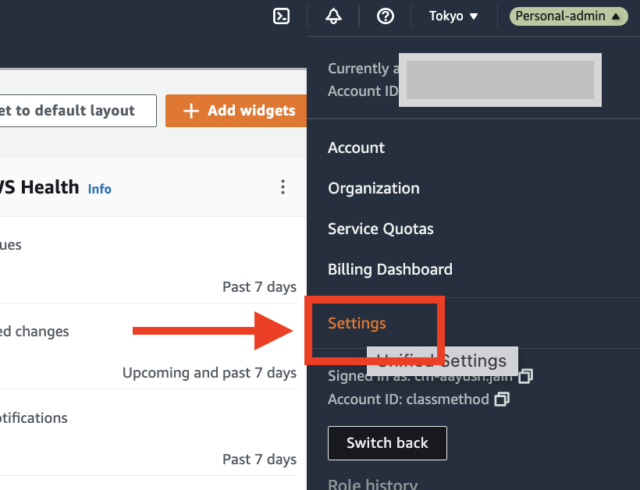Viewport: 640px width, 490px height.
Task: Open Settings in the account menu
Action: [x=357, y=323]
